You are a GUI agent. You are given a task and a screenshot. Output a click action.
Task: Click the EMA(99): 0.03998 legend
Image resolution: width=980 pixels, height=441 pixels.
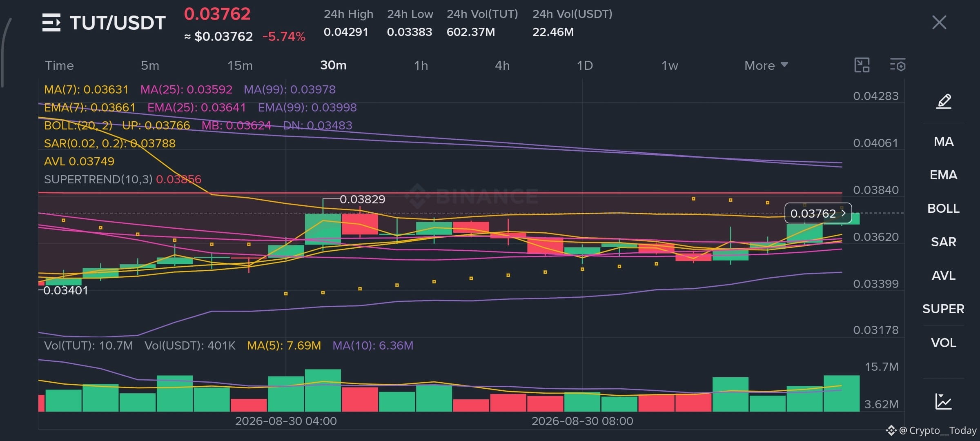307,107
